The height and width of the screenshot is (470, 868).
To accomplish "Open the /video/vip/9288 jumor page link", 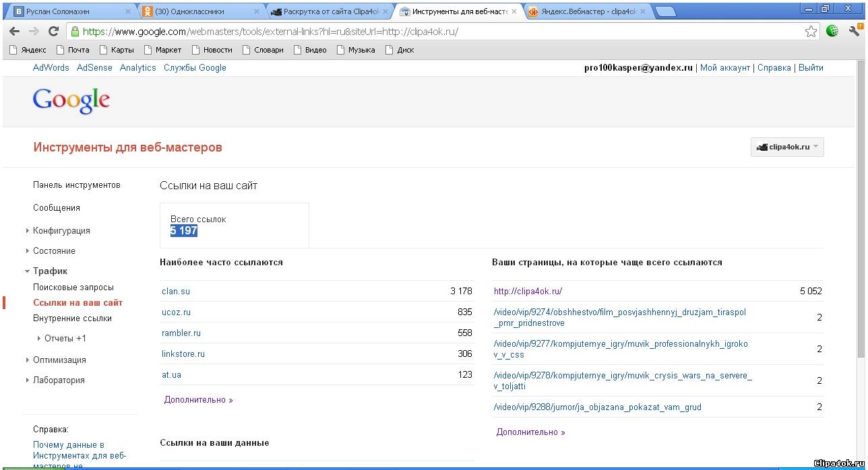I will coord(598,407).
